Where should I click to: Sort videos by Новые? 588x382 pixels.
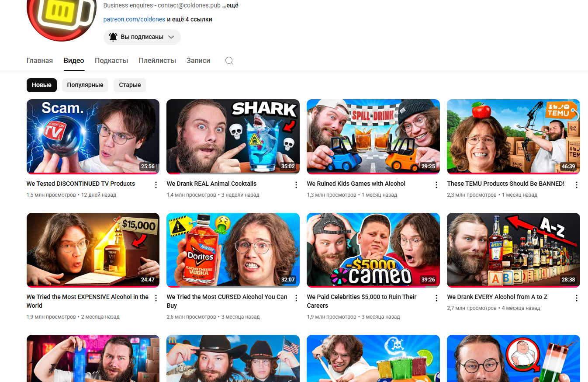pyautogui.click(x=42, y=85)
